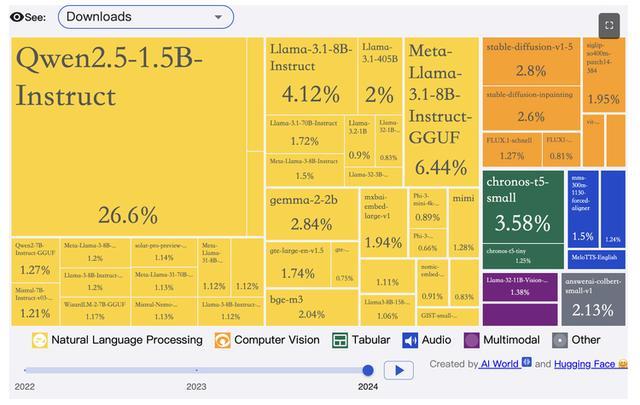The width and height of the screenshot is (640, 405).
Task: Select the gemma-2-2b tile
Action: pos(311,212)
